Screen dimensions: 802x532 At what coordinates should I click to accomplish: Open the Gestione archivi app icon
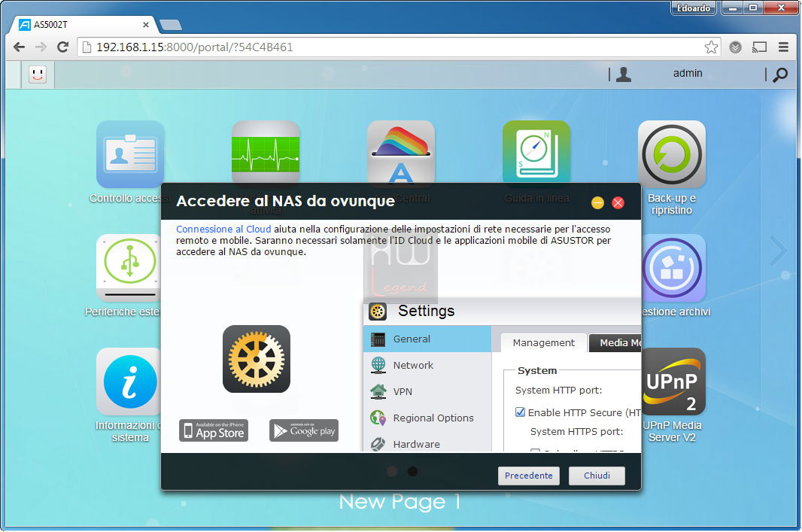point(673,268)
